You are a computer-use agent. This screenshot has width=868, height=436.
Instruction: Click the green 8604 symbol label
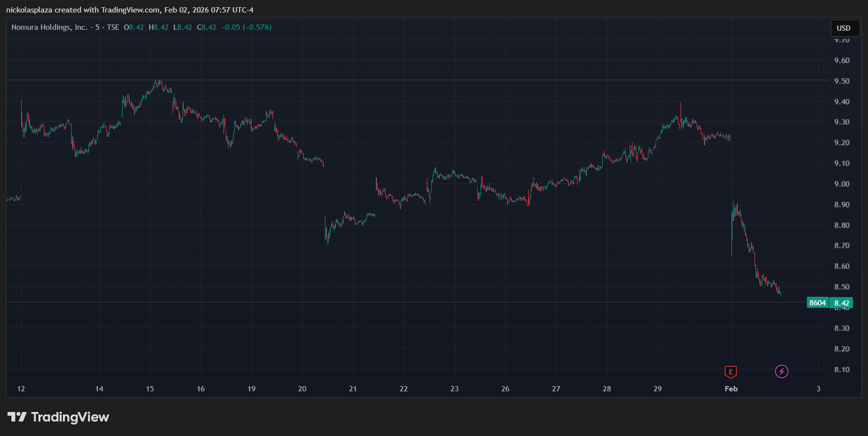pyautogui.click(x=817, y=303)
